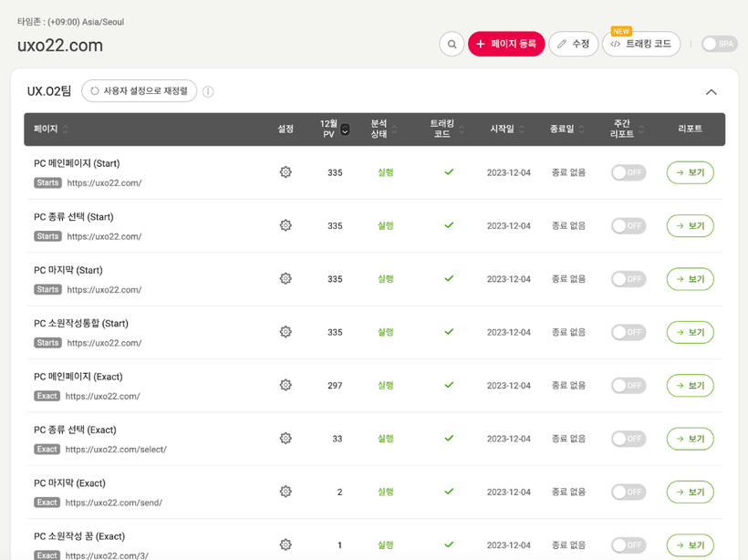This screenshot has height=560, width=748.
Task: Sort by 트래킹 코드 column arrows
Action: [x=462, y=129]
